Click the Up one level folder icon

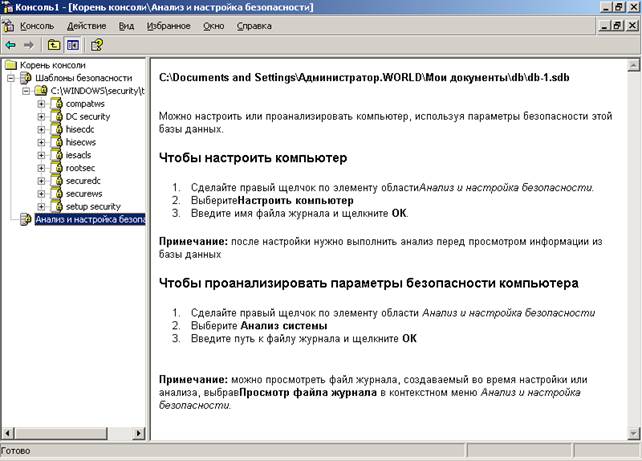54,45
